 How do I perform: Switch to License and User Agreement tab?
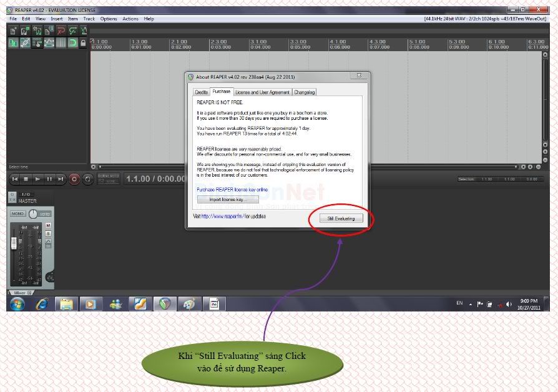tap(262, 92)
